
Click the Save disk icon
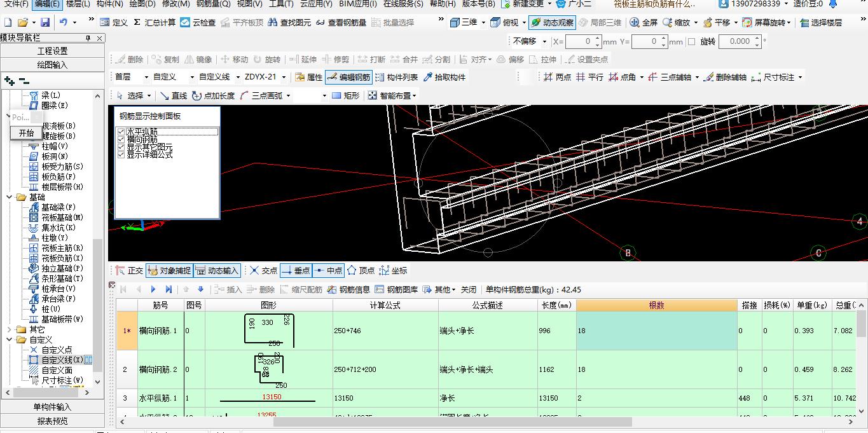coord(45,22)
